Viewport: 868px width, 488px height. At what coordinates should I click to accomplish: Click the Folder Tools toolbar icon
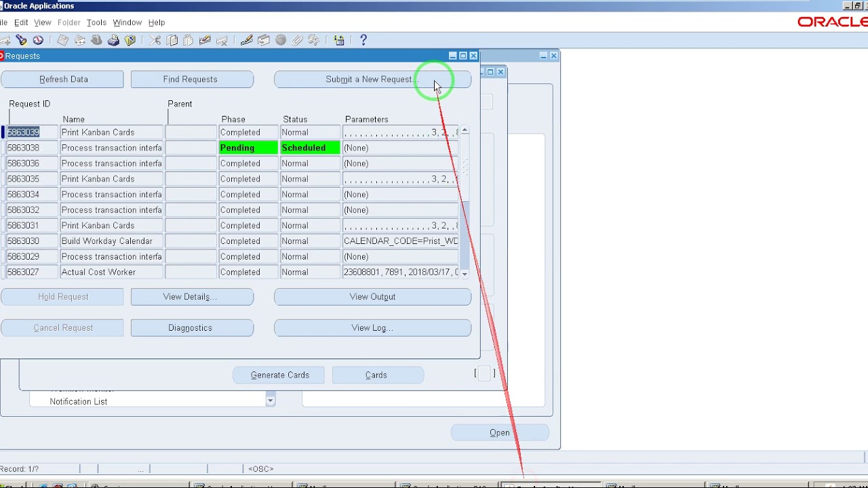tap(314, 41)
